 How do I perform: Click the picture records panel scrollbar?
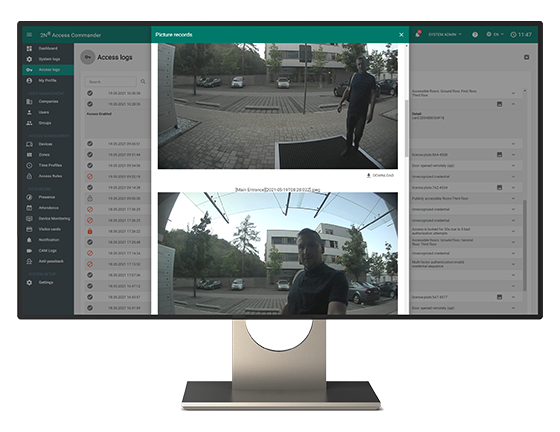point(406,128)
